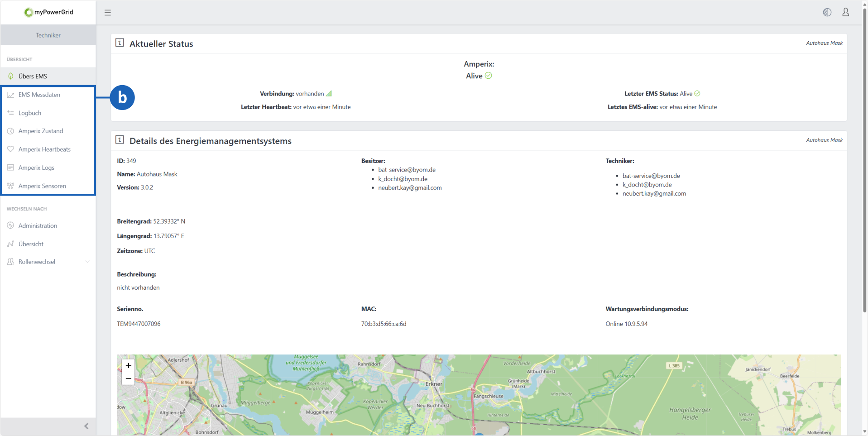Image resolution: width=868 pixels, height=436 pixels.
Task: Open Übers EMS in sidebar
Action: pyautogui.click(x=33, y=76)
